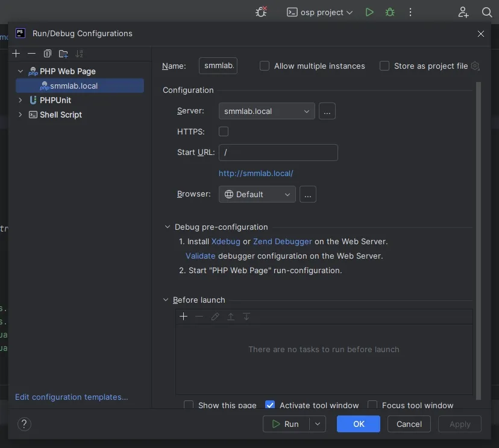Viewport: 499px width, 448px height.
Task: Check Focus tool window option
Action: click(372, 405)
